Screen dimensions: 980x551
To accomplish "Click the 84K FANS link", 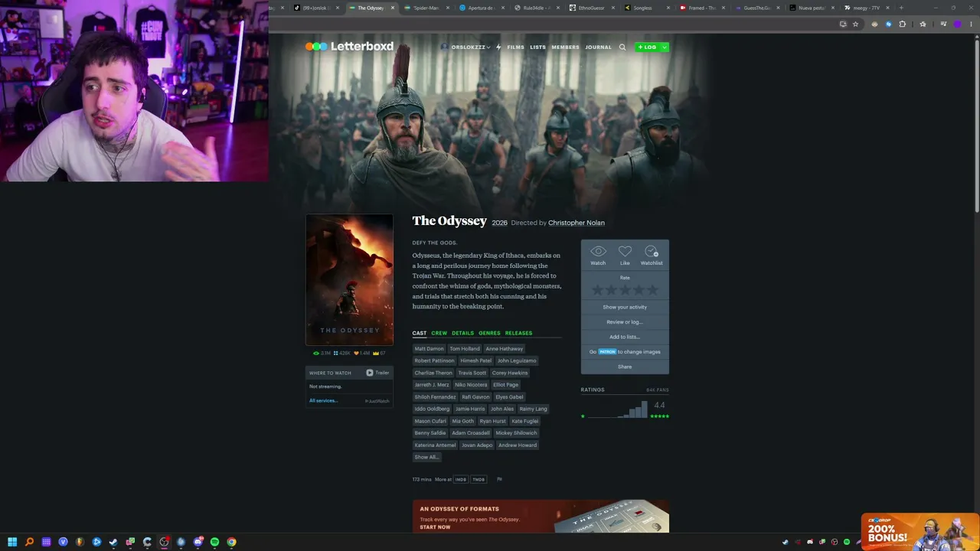I will tap(657, 390).
